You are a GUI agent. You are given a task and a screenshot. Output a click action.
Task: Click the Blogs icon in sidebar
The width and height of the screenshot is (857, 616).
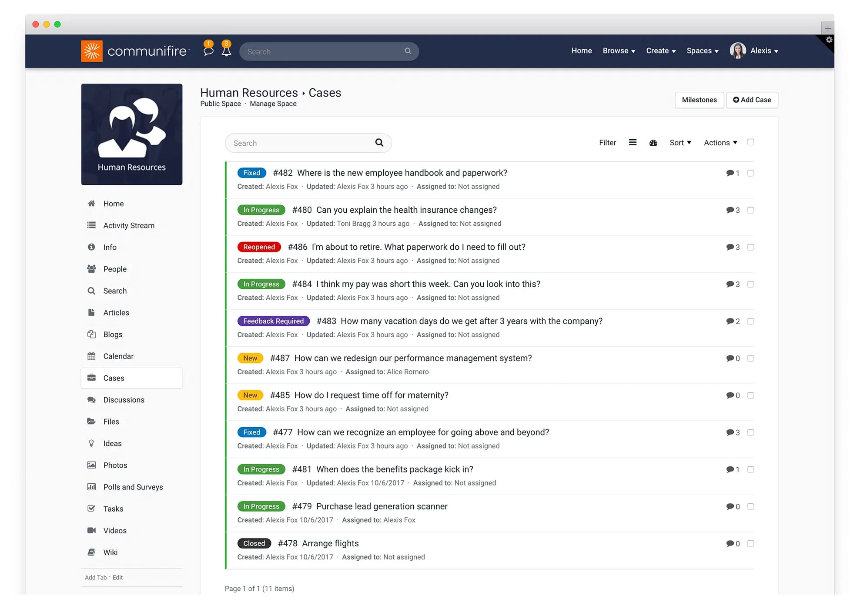point(91,334)
